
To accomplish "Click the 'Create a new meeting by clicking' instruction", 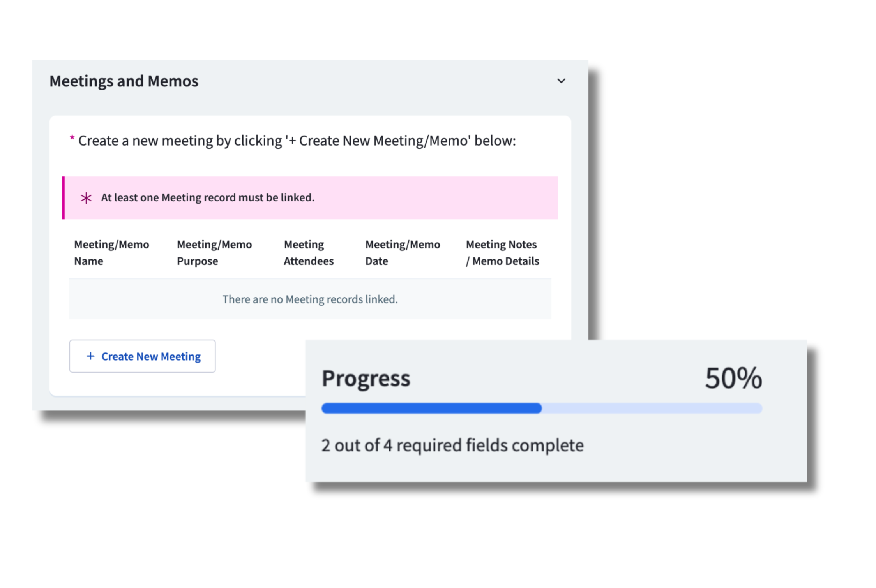I will (x=297, y=141).
